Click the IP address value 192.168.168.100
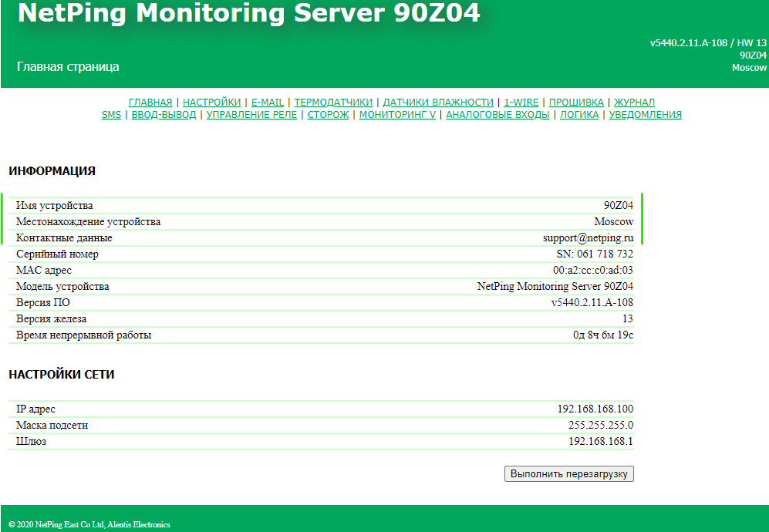 [595, 409]
